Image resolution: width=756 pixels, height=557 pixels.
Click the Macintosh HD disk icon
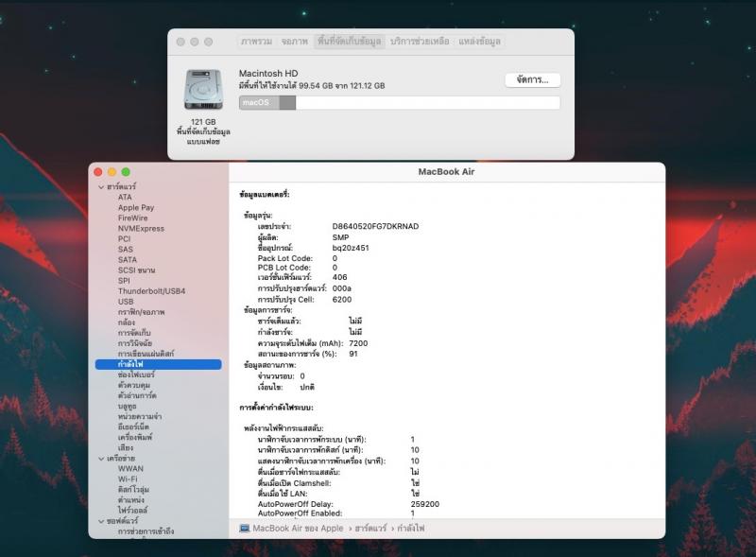pyautogui.click(x=203, y=90)
